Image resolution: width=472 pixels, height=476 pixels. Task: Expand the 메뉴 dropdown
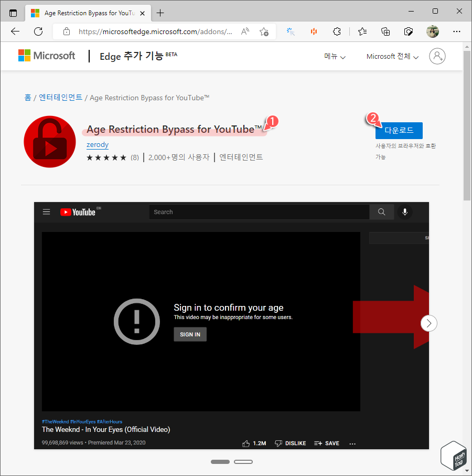click(x=335, y=57)
